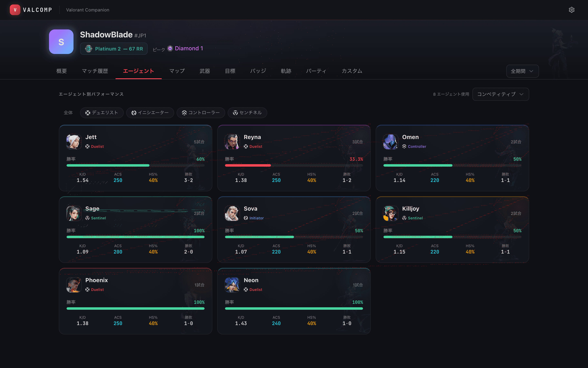Click Neon's ACS value 240

276,323
